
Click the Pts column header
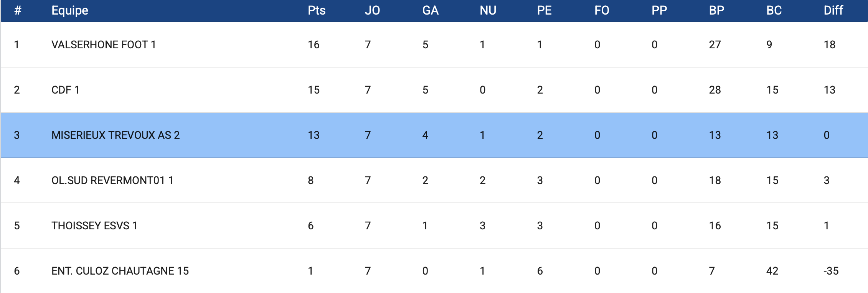(x=317, y=10)
